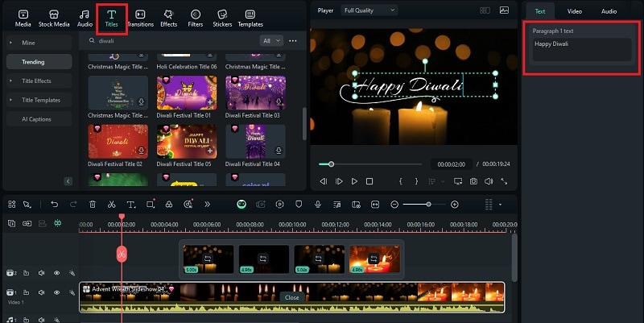
Task: Replace the red candles template clip
Action: (373, 259)
